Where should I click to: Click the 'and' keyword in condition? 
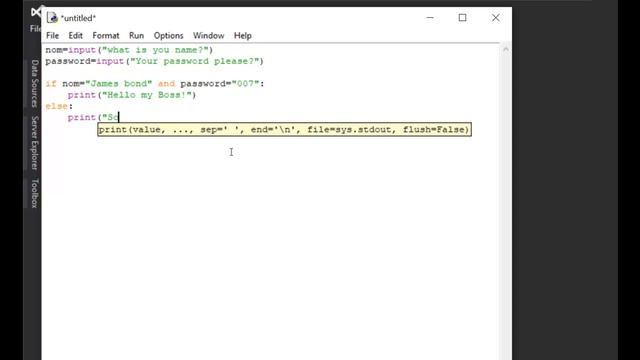point(166,84)
